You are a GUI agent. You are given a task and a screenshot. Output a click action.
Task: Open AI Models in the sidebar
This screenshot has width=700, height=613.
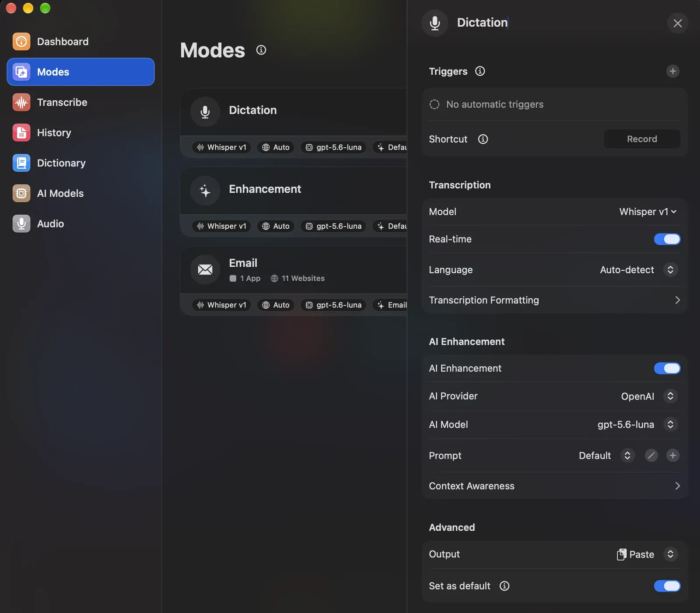(x=80, y=193)
